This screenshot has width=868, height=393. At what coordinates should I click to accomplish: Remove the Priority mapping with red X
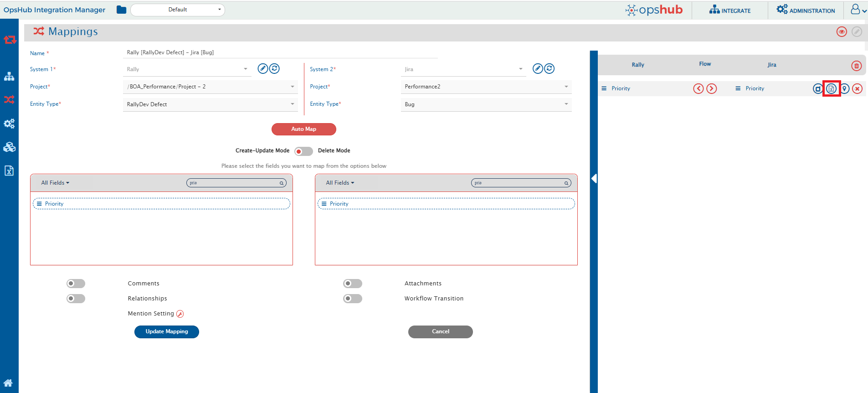(x=857, y=89)
